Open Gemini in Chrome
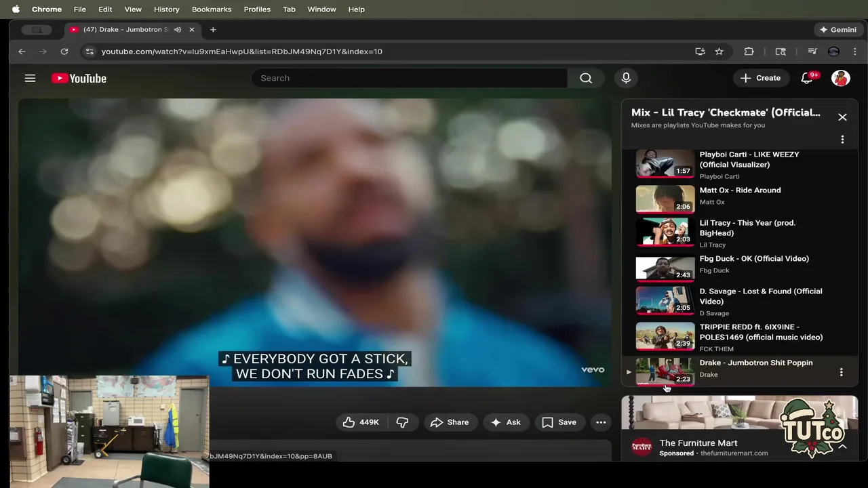Image resolution: width=868 pixels, height=488 pixels. 837,30
